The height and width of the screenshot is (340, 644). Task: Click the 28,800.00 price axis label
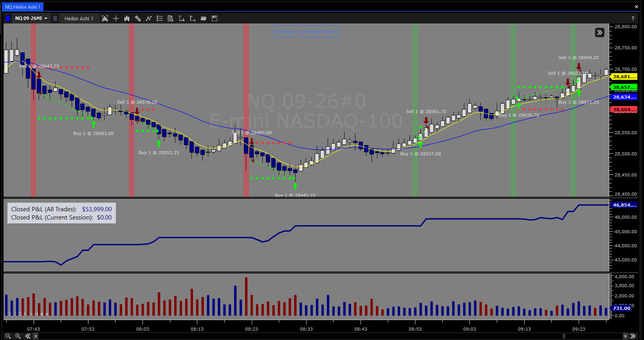[626, 27]
